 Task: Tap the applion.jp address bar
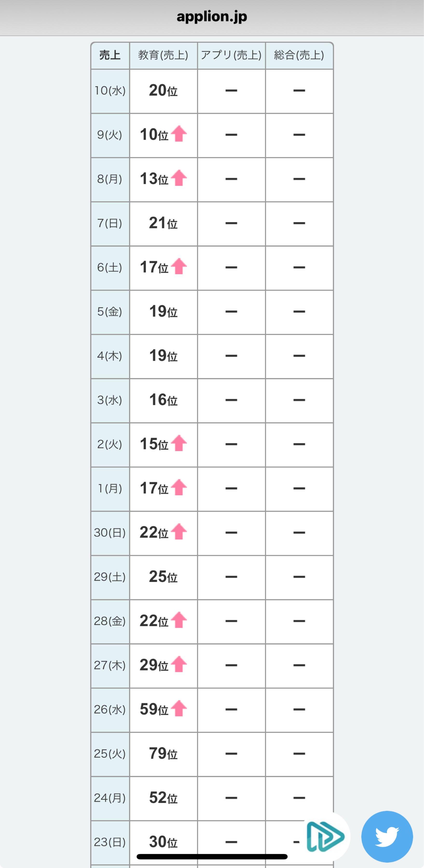point(212,17)
